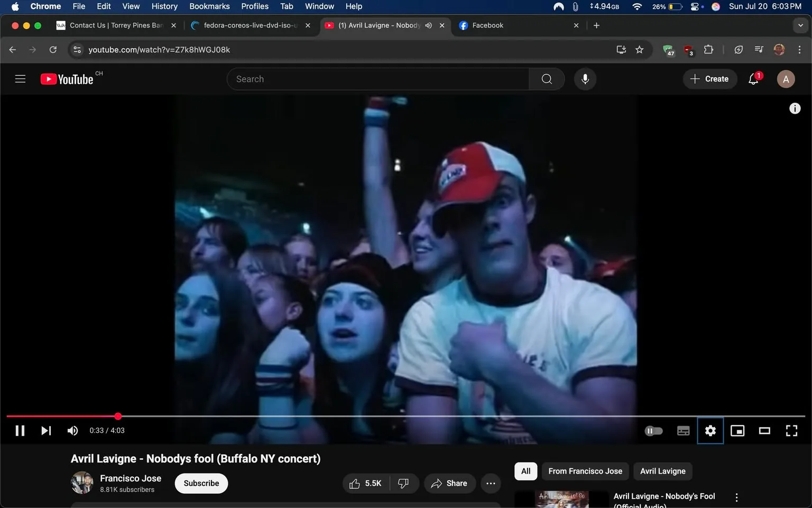The image size is (812, 508).
Task: Open the more actions menu under the video
Action: 490,483
